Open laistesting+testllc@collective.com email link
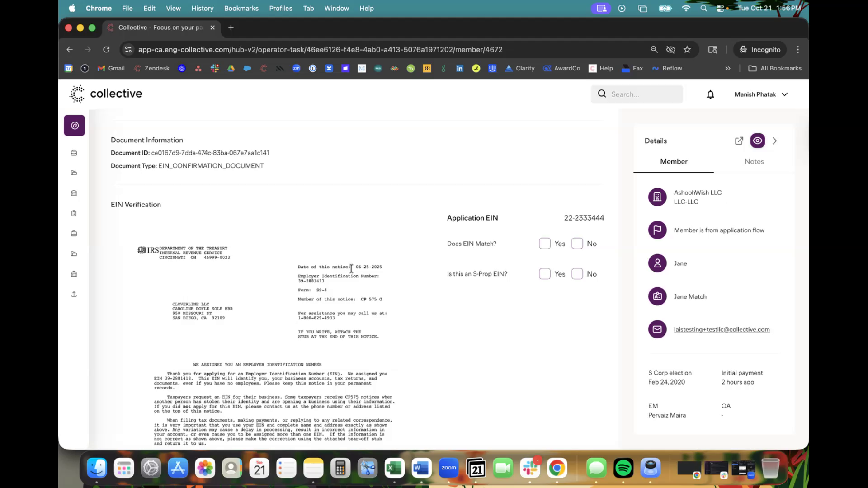 pyautogui.click(x=722, y=329)
